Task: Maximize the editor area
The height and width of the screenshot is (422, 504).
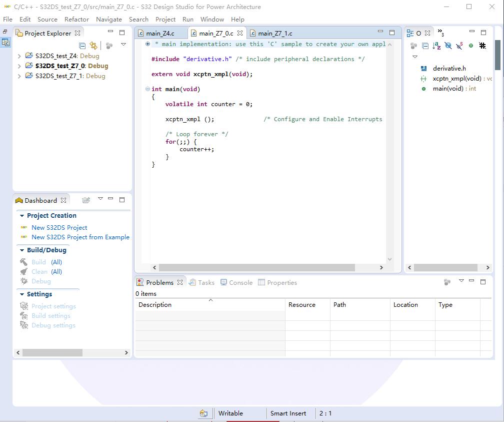Action: [x=392, y=33]
